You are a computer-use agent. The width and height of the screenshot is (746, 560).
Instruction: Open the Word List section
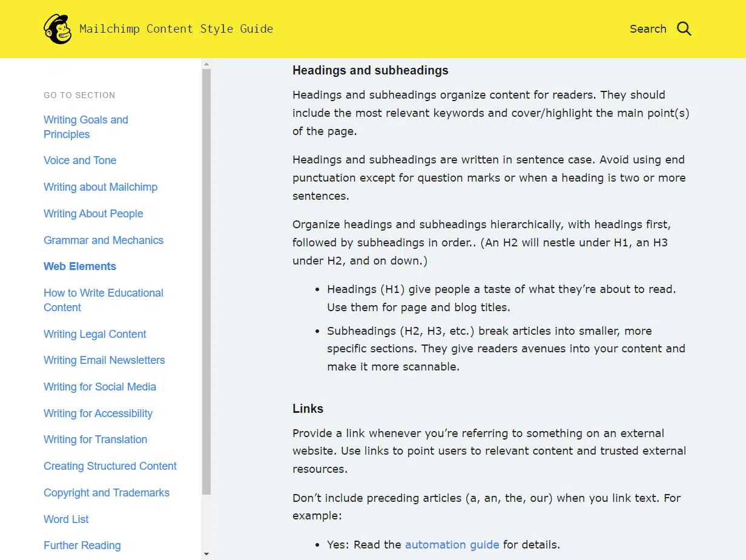click(66, 519)
